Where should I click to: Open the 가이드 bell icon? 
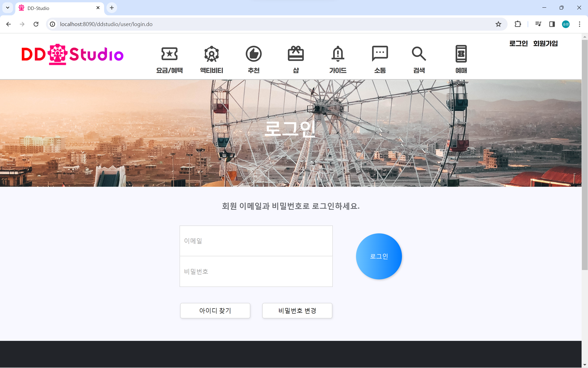coord(338,54)
